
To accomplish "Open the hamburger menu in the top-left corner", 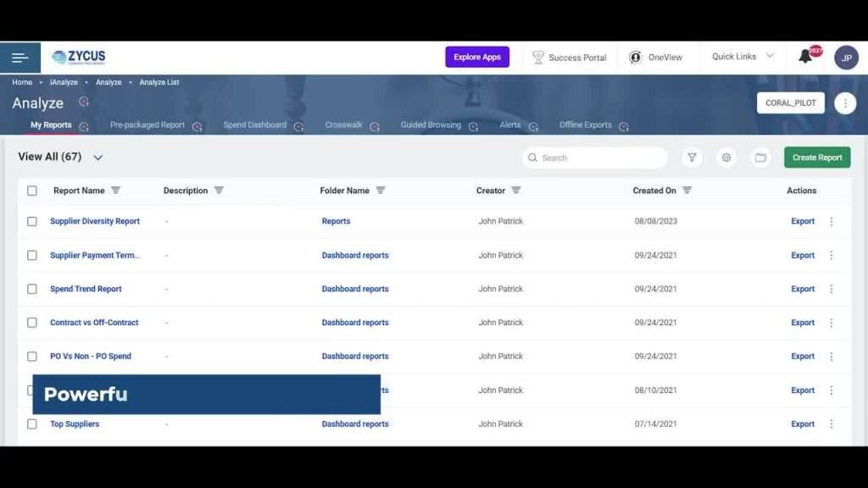I will click(x=20, y=57).
